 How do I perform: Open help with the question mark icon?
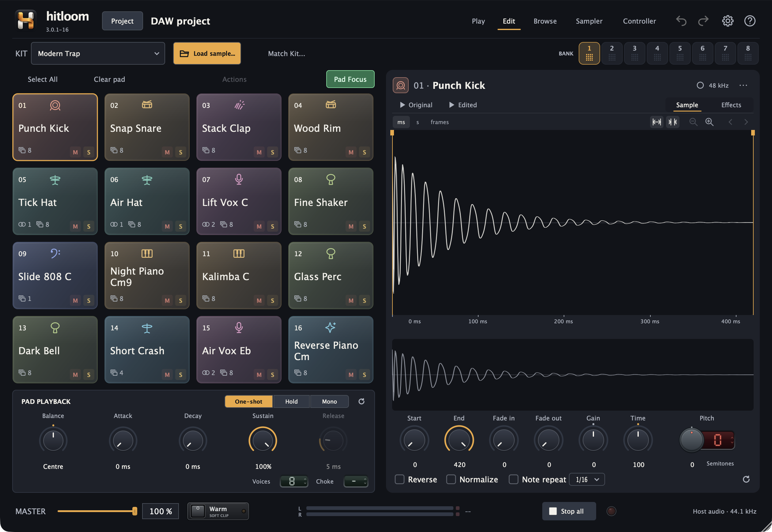[x=750, y=21]
